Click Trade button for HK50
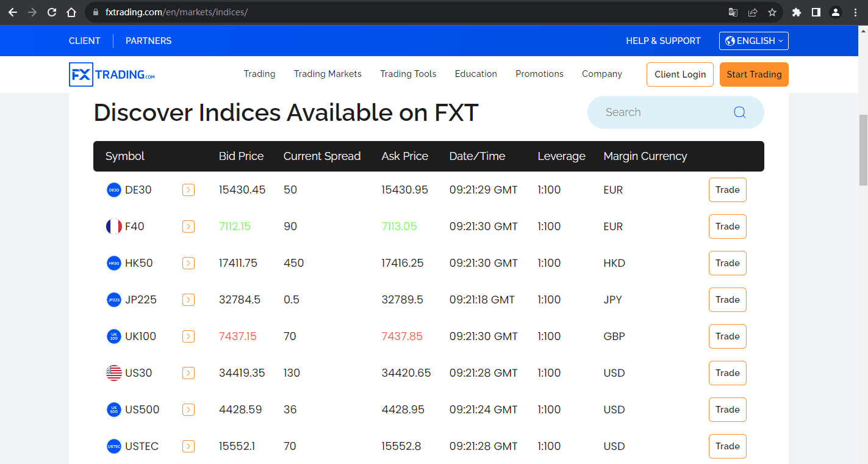Screen dimensions: 868x464 click(x=728, y=263)
